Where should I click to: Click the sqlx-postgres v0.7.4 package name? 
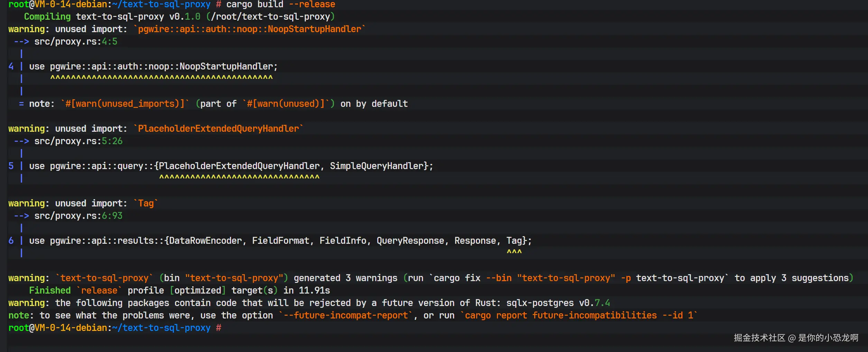tap(558, 303)
